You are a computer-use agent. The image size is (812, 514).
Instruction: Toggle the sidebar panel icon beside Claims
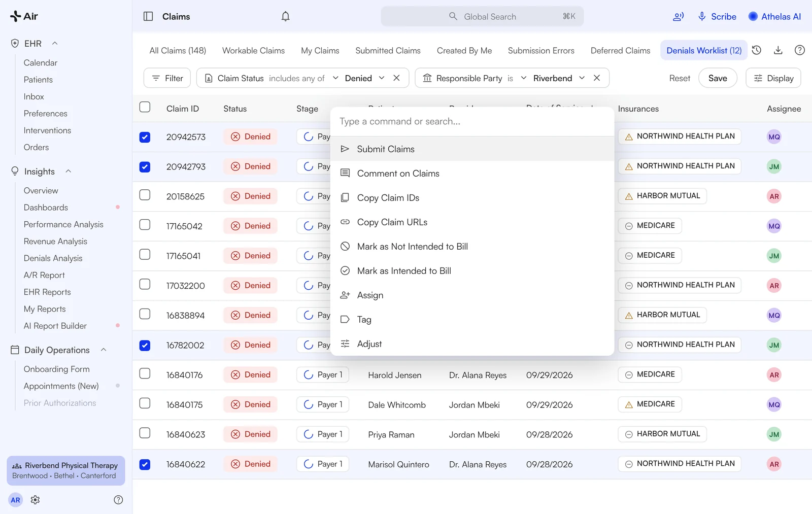(x=148, y=16)
